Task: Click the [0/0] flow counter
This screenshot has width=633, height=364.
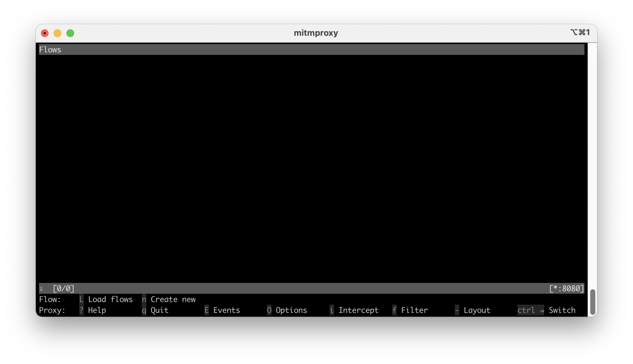Action: pos(64,288)
